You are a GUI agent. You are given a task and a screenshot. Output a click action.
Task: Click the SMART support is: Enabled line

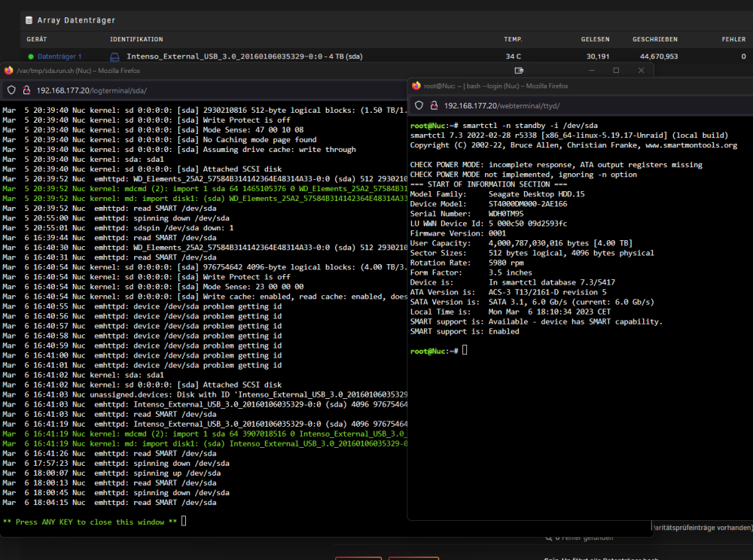click(465, 332)
